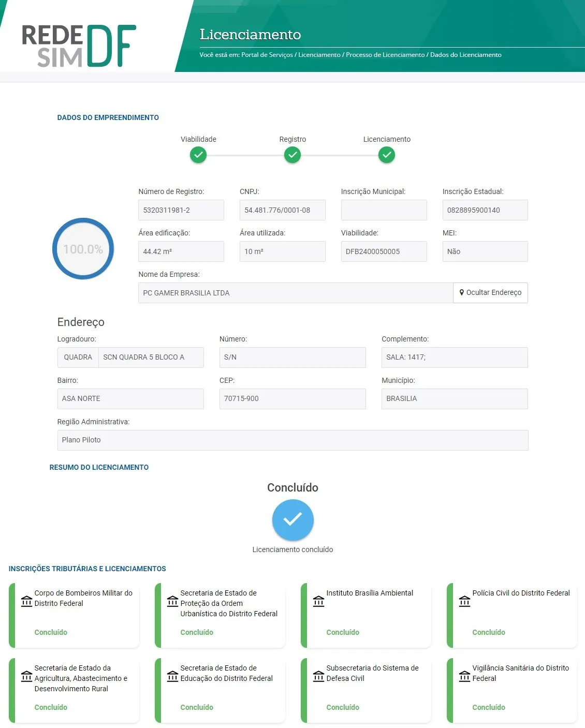Viewport: 585px width, 728px height.
Task: Click the REDESIM DF logo
Action: pos(79,46)
